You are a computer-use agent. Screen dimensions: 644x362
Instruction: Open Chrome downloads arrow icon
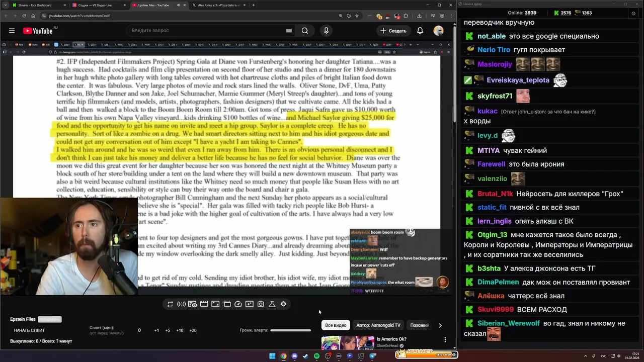419,16
